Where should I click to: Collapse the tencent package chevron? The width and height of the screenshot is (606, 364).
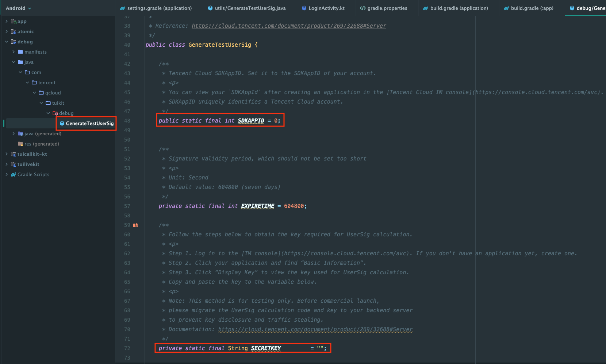point(27,83)
